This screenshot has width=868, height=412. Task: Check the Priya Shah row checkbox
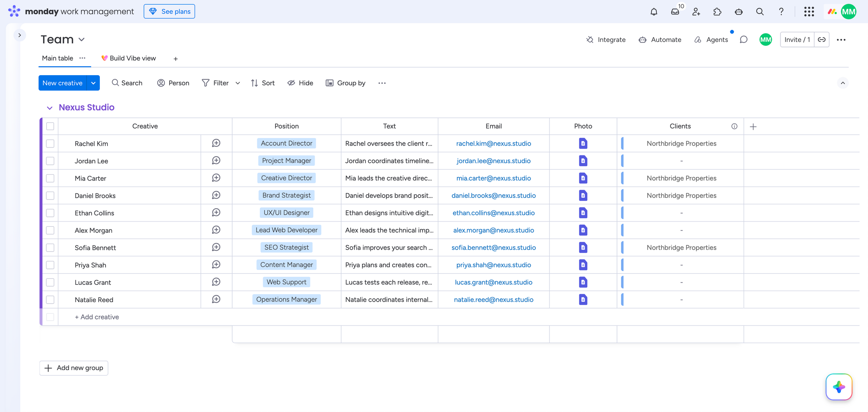click(x=50, y=265)
